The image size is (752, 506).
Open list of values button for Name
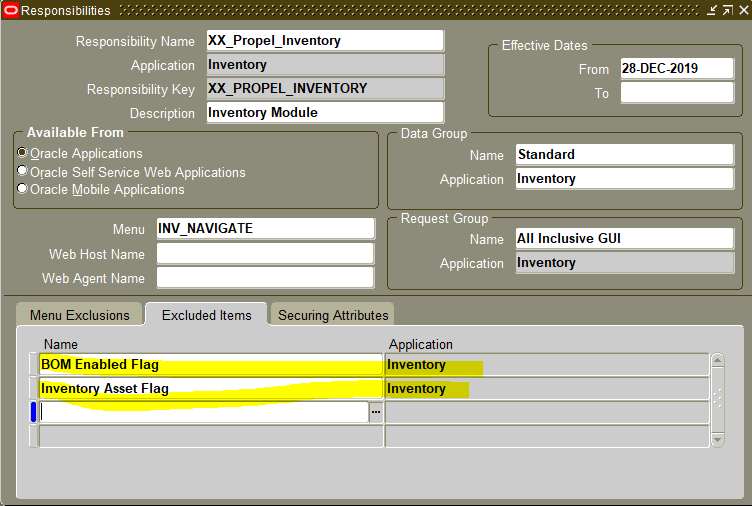(376, 412)
